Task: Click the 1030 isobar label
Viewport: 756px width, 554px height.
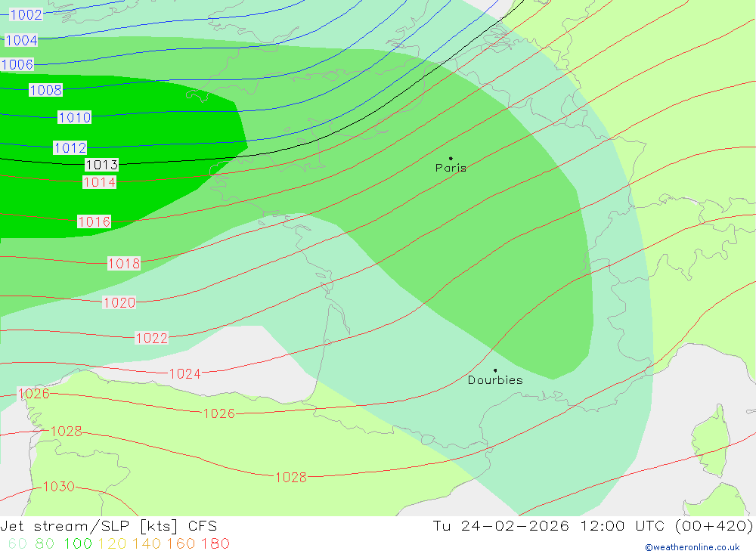Action: point(59,487)
